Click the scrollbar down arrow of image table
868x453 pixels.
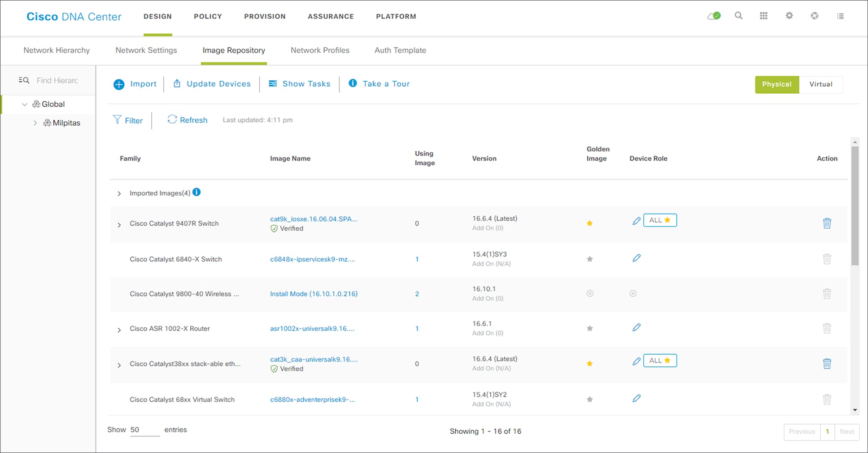[x=855, y=410]
